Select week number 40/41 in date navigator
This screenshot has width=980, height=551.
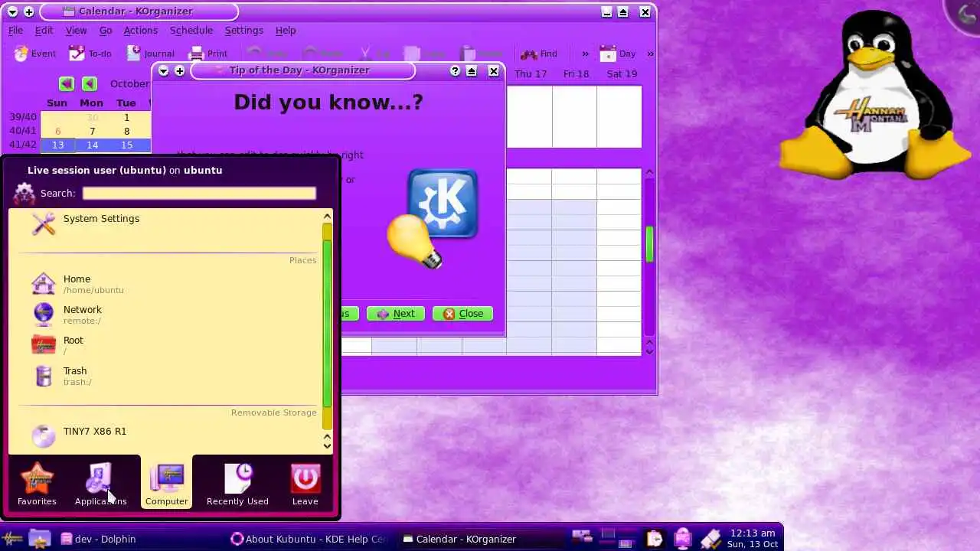[23, 131]
